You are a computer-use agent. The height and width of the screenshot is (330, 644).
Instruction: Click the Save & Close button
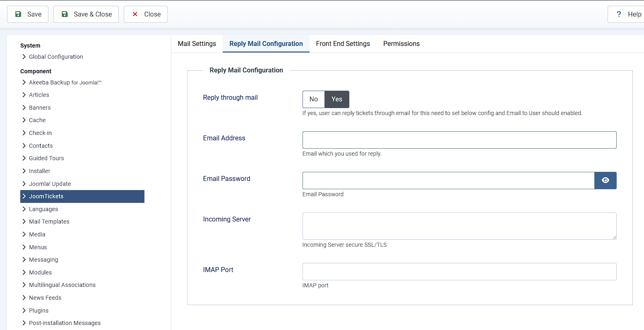pyautogui.click(x=86, y=14)
